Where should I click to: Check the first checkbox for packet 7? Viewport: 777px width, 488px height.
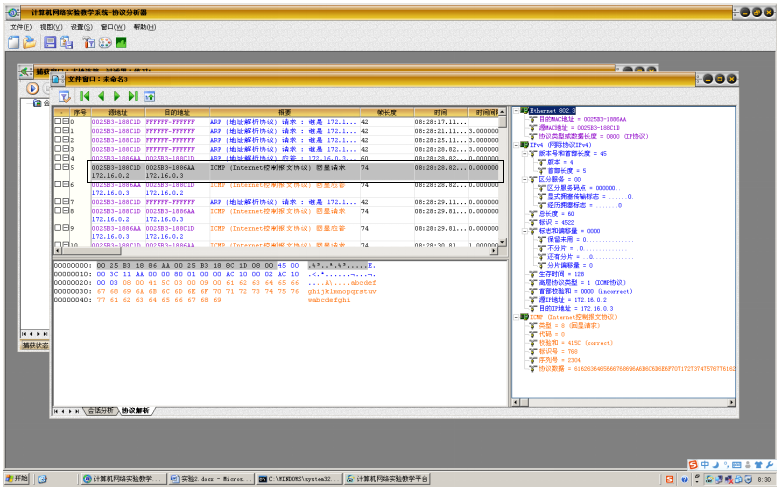click(57, 201)
